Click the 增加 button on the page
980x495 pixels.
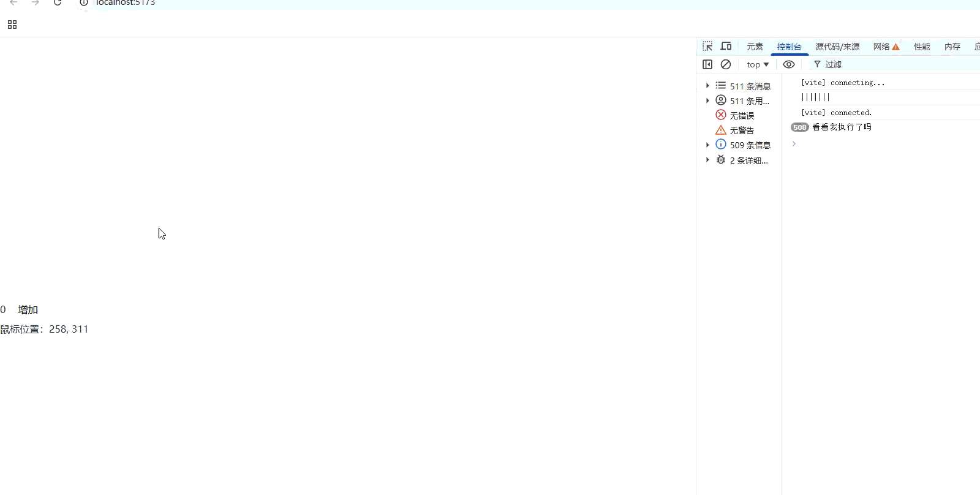click(x=28, y=310)
